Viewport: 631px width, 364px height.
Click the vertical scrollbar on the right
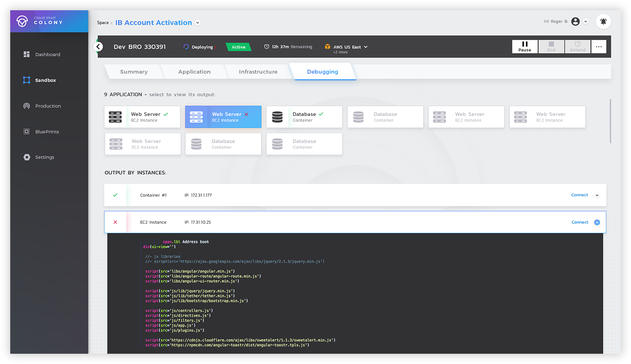[610, 121]
